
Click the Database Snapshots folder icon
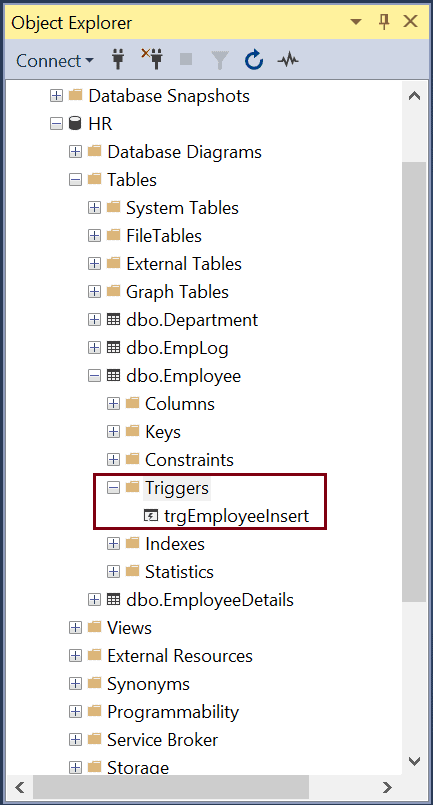coord(75,95)
